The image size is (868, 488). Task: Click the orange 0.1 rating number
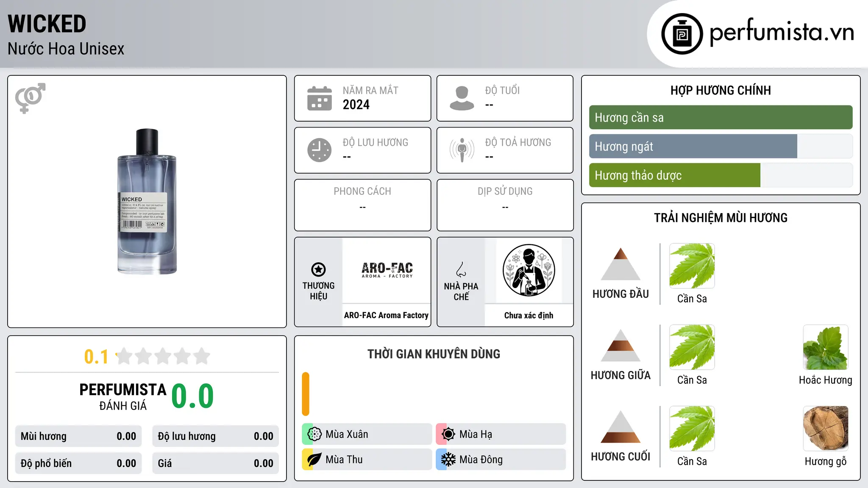click(96, 357)
